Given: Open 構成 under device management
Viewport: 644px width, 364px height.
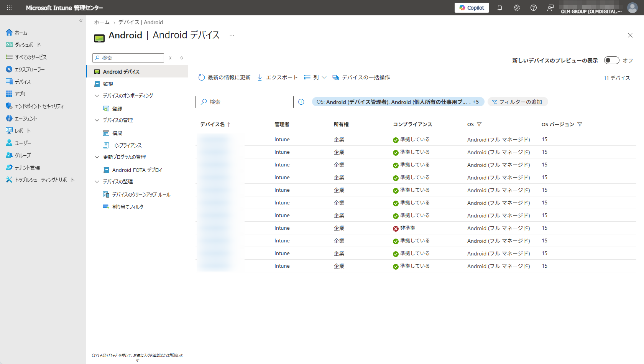Looking at the screenshot, I should tap(117, 133).
